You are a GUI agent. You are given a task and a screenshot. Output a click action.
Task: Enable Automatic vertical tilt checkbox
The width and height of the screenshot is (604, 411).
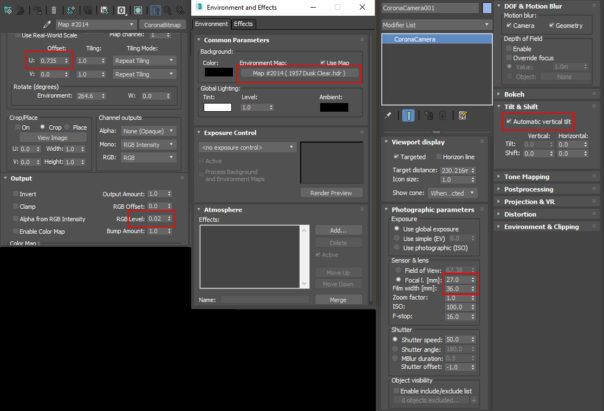(509, 121)
